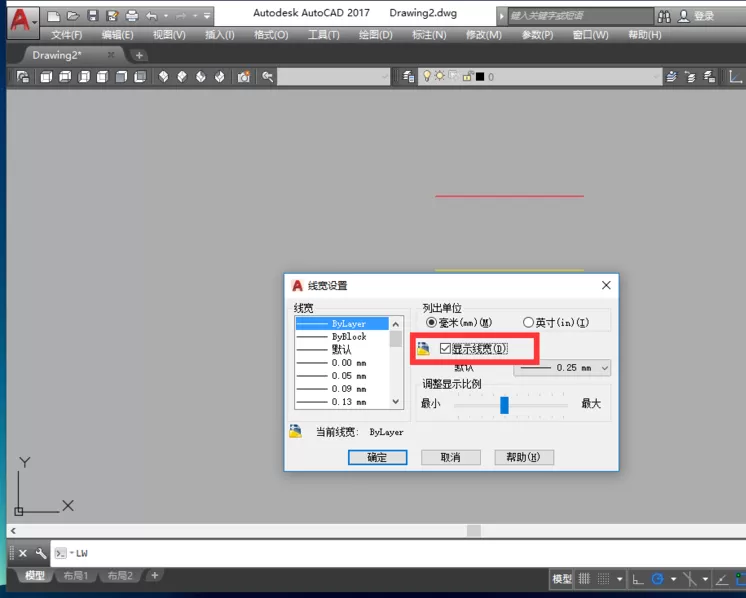Click the Save As icon
Viewport: 746px width, 598px height.
(x=112, y=17)
